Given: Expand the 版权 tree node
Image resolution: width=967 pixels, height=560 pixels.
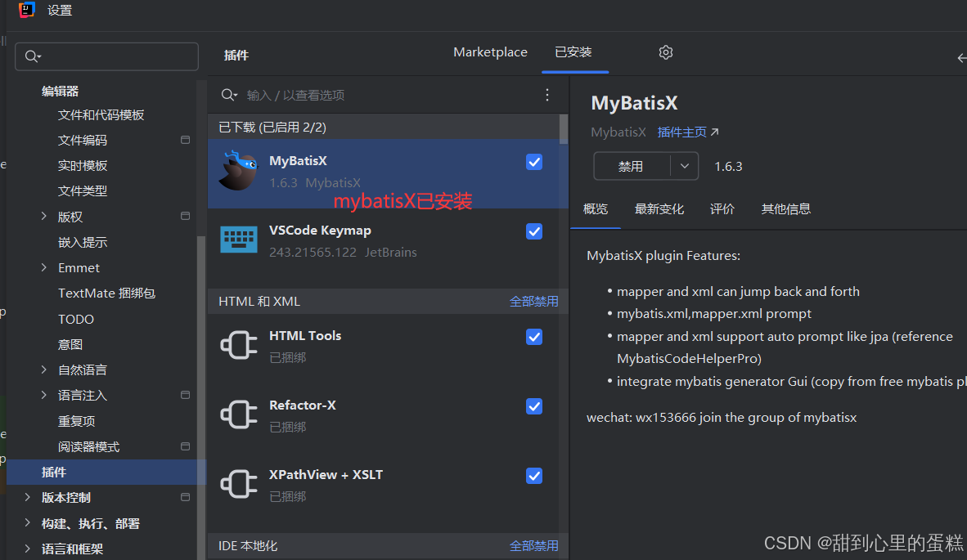Looking at the screenshot, I should (44, 217).
